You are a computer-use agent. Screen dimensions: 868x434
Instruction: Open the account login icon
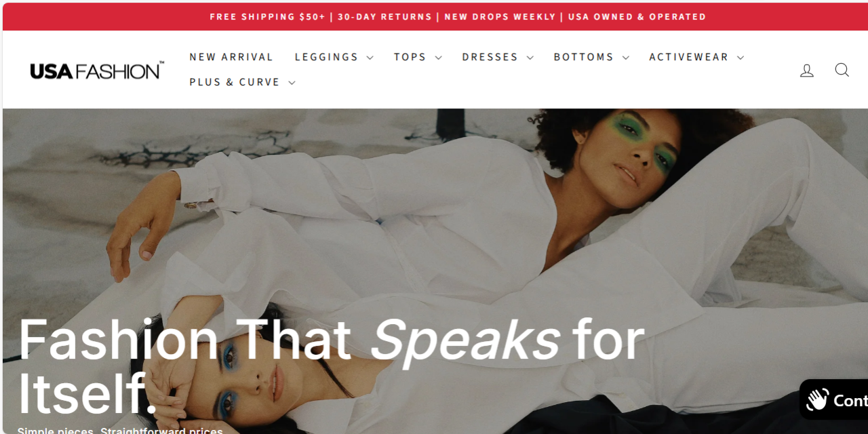(806, 70)
